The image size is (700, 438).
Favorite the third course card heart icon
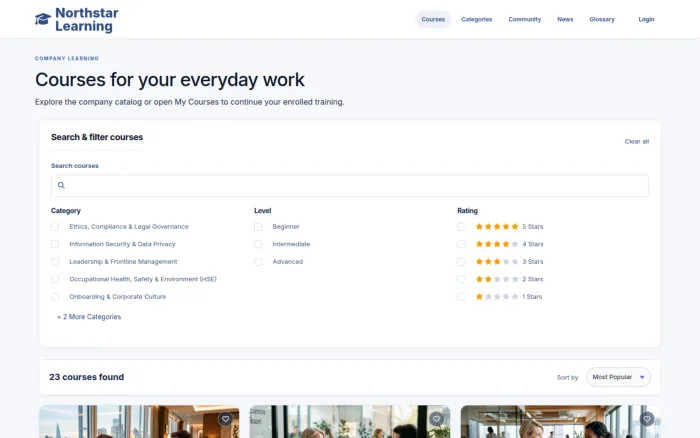647,419
